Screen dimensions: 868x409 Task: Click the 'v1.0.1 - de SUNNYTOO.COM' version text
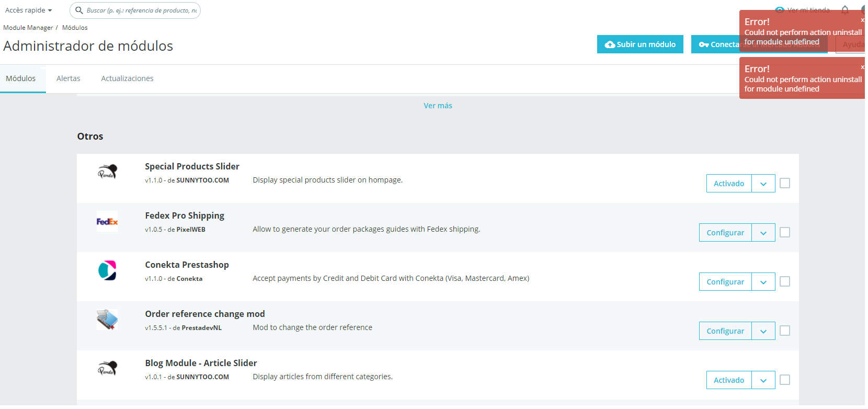pos(187,377)
